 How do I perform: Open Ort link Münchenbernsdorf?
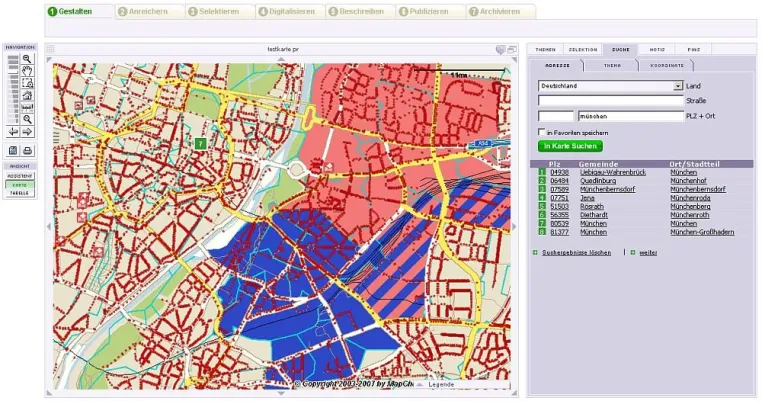[x=698, y=190]
